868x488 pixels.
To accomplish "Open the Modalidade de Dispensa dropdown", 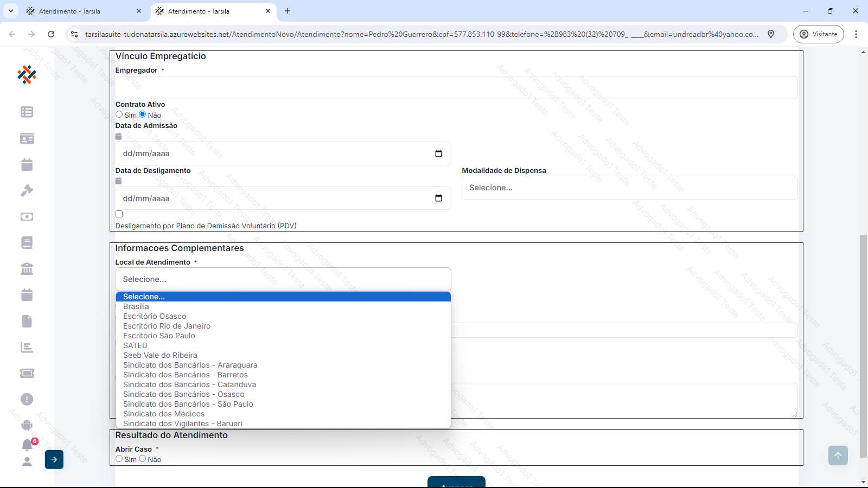I will point(629,188).
